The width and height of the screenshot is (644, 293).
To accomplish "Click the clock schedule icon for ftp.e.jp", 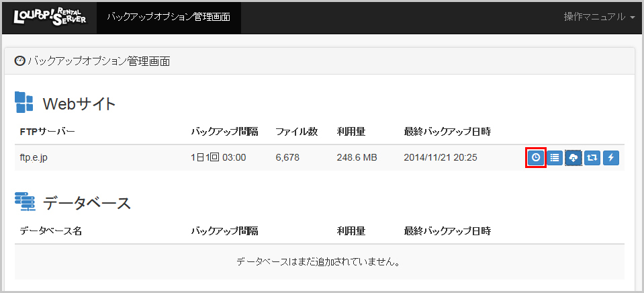I will pos(535,158).
